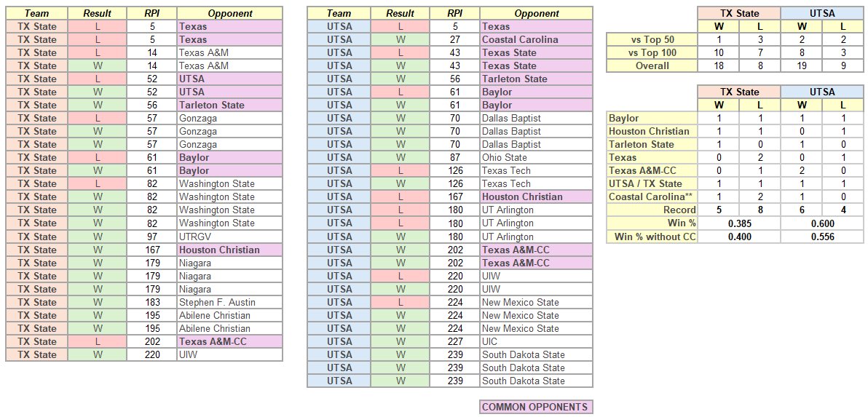Select the UTRGV opponent cell
Screen dimensions: 868x417
pyautogui.click(x=229, y=237)
